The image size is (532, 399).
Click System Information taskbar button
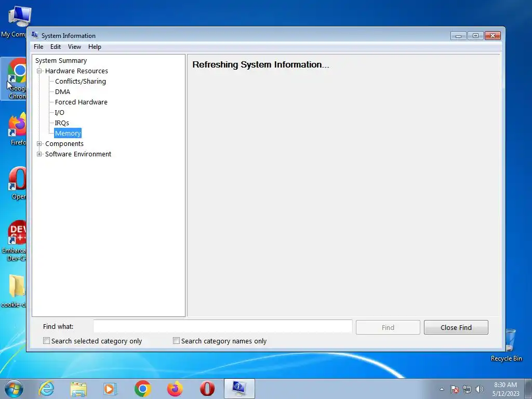click(x=239, y=389)
